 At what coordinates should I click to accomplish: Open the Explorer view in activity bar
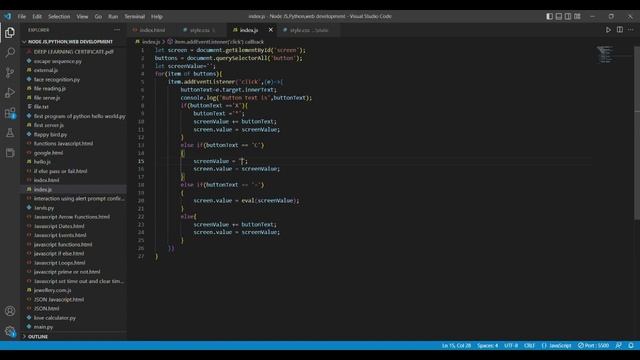[10, 33]
